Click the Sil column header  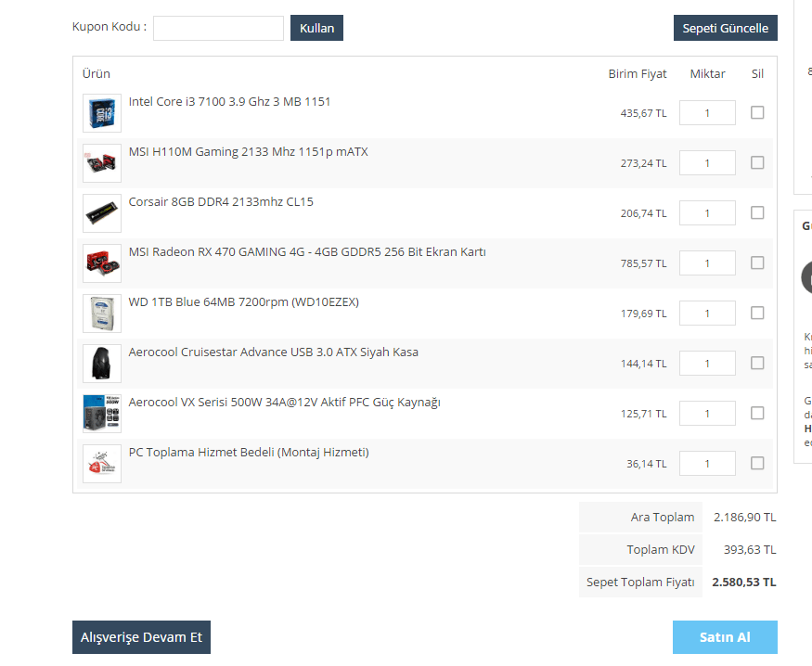tap(757, 74)
